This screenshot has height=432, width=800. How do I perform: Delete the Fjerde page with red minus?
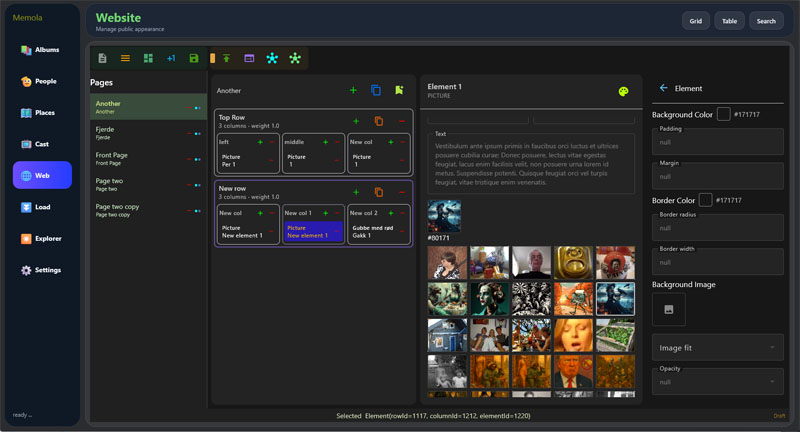(189, 134)
